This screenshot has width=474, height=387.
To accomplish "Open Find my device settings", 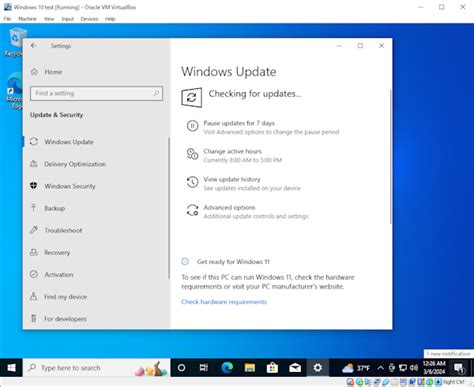I will [x=58, y=297].
